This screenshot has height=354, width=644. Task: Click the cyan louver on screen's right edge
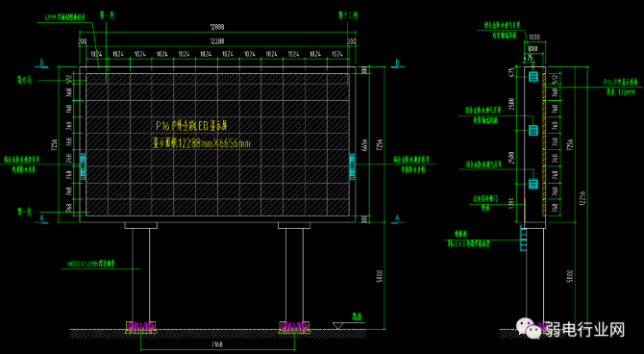tap(352, 166)
